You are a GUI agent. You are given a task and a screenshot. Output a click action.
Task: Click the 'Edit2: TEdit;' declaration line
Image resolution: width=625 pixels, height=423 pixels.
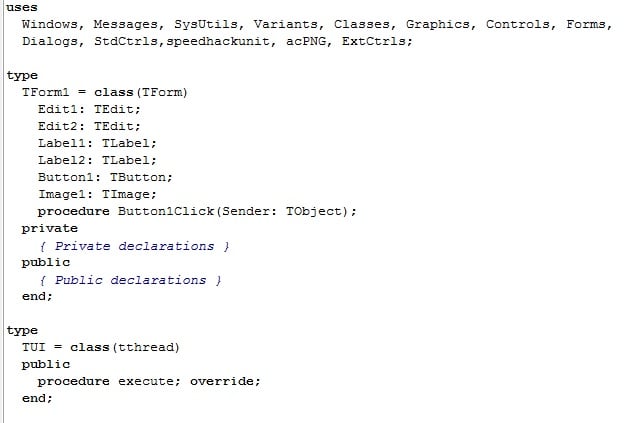coord(89,126)
